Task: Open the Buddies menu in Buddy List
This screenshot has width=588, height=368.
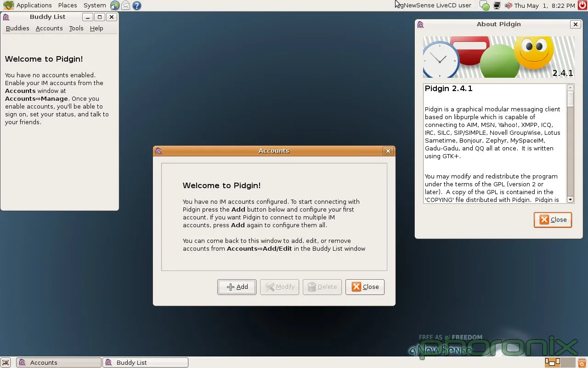Action: (x=17, y=28)
